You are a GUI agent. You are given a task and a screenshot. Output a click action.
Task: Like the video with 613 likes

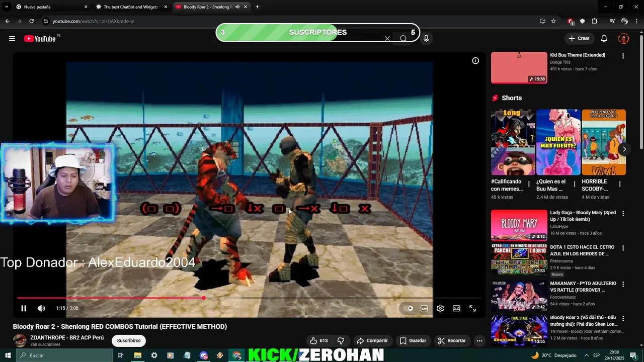[318, 340]
